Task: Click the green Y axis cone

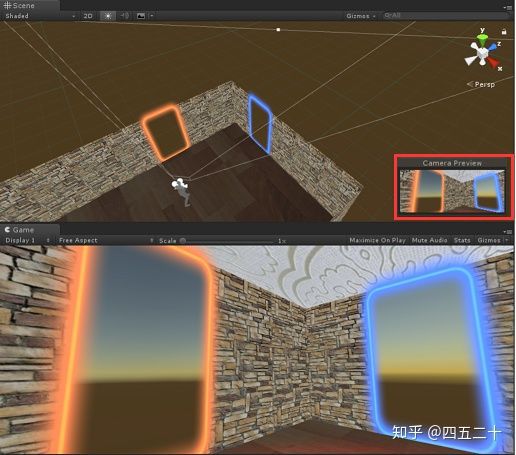Action: 482,39
